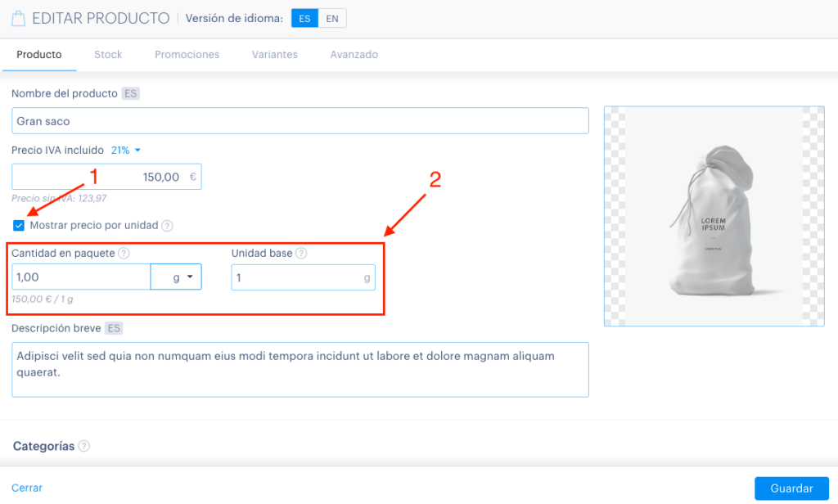Screen dimensions: 838x504
Task: Click the ES badge beside Descripción breve
Action: [x=114, y=328]
